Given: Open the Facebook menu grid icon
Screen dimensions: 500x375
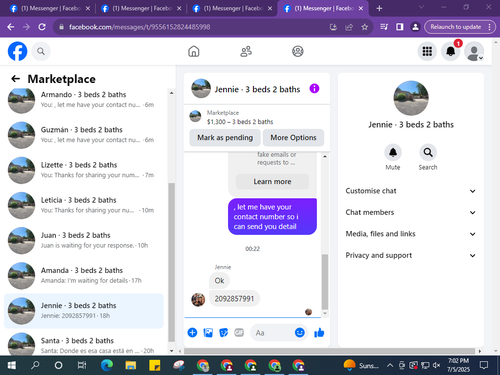Looking at the screenshot, I should (x=427, y=51).
